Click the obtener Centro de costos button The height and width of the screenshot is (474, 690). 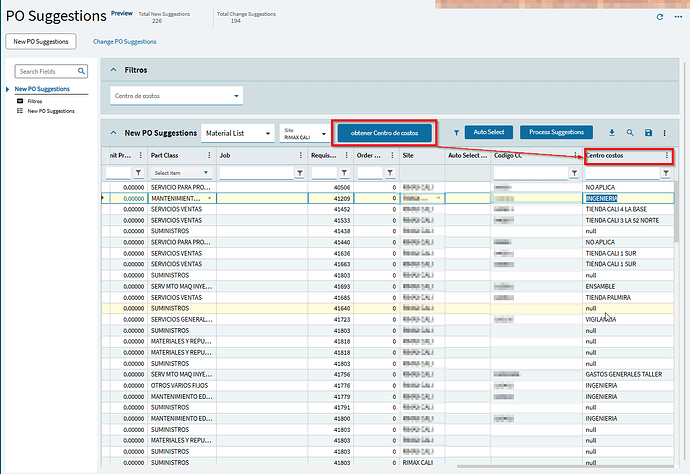click(384, 132)
